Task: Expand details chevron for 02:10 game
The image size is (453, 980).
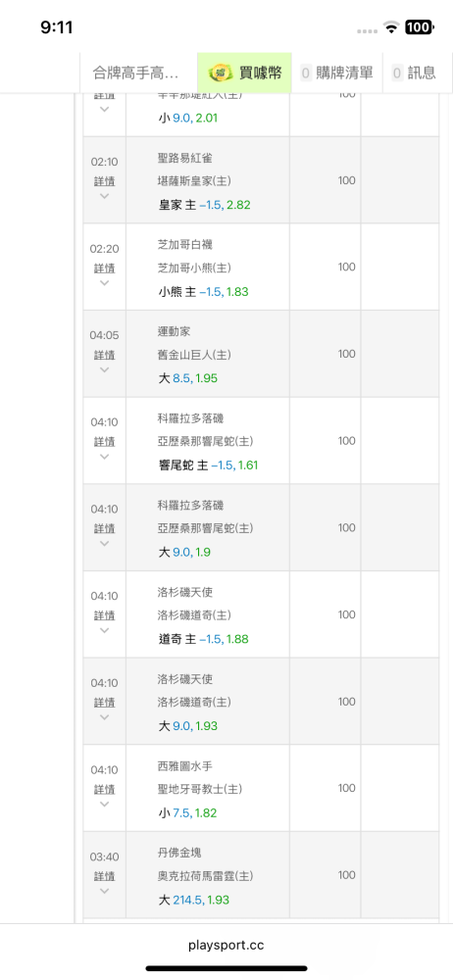Action: click(x=105, y=196)
